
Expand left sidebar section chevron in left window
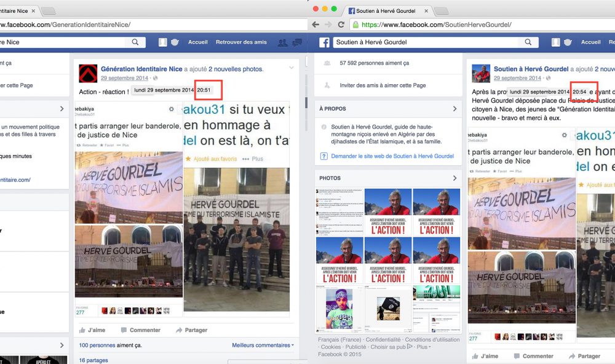[61, 109]
